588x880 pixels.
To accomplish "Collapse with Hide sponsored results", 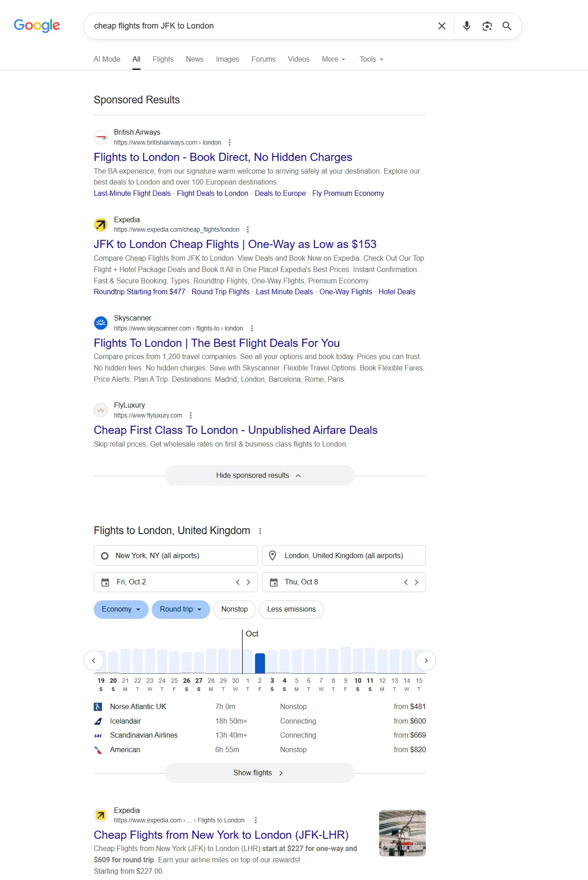I will coord(260,476).
